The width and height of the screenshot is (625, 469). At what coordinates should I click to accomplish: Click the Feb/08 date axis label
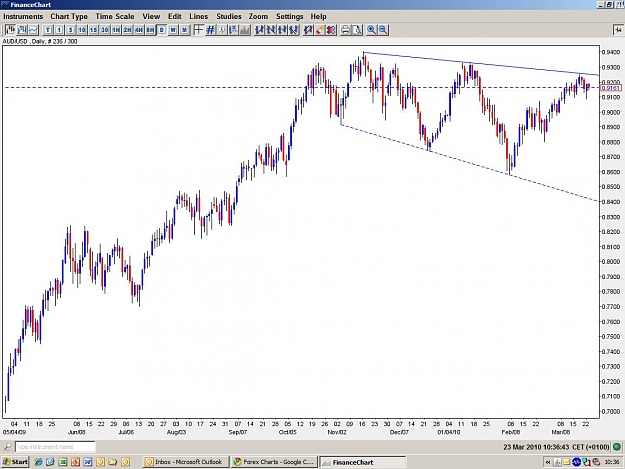point(511,432)
